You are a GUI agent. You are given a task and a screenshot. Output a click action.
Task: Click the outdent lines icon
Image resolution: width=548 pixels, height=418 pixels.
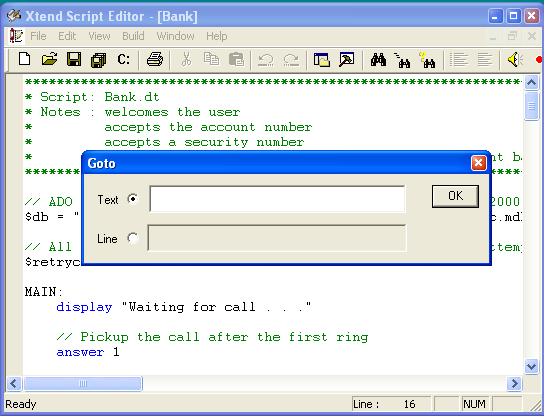pos(484,59)
